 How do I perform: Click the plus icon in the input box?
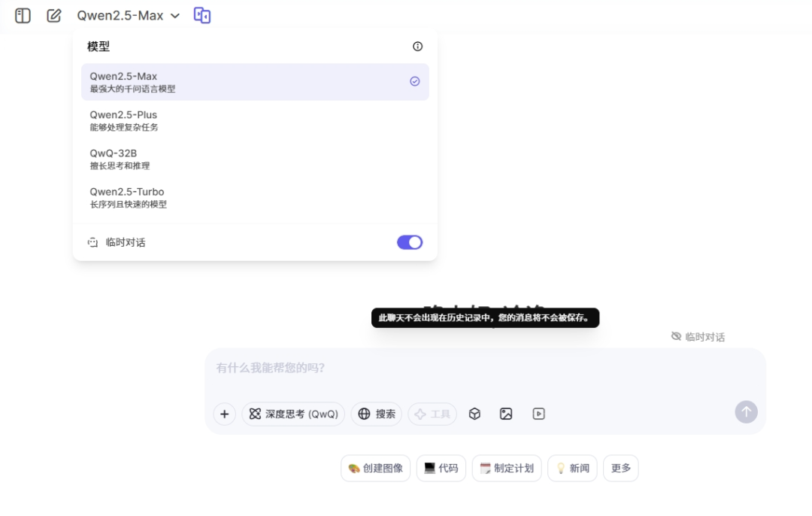tap(224, 414)
